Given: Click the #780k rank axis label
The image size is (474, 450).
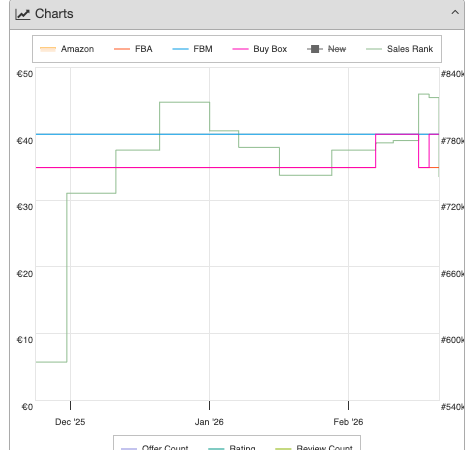Looking at the screenshot, I should pos(452,141).
